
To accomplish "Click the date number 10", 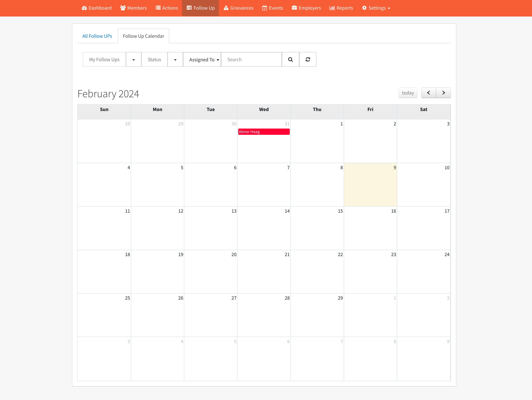I will point(447,167).
